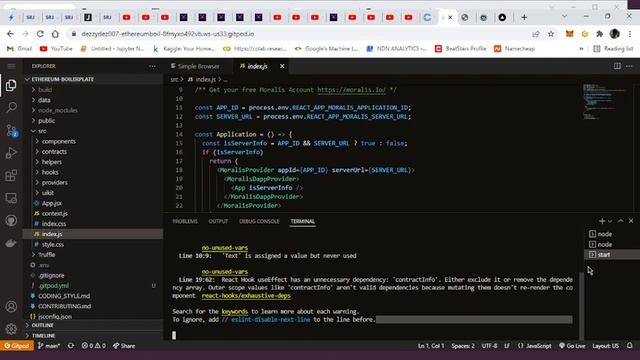This screenshot has width=640, height=360.
Task: Click the terminal vertical scrollbar
Action: coord(582,306)
